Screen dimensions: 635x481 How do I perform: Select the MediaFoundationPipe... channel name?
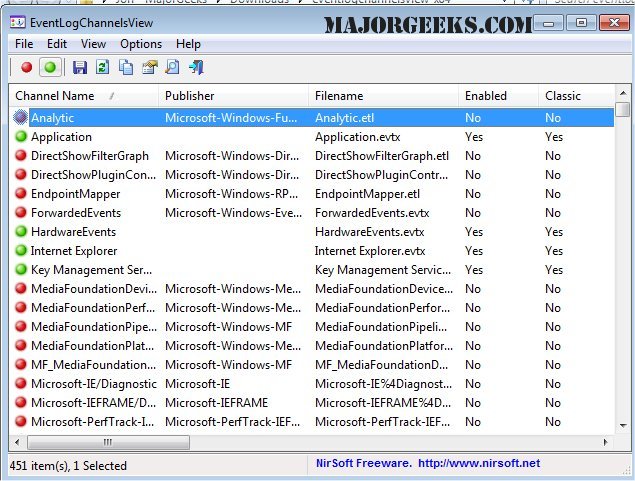point(94,327)
